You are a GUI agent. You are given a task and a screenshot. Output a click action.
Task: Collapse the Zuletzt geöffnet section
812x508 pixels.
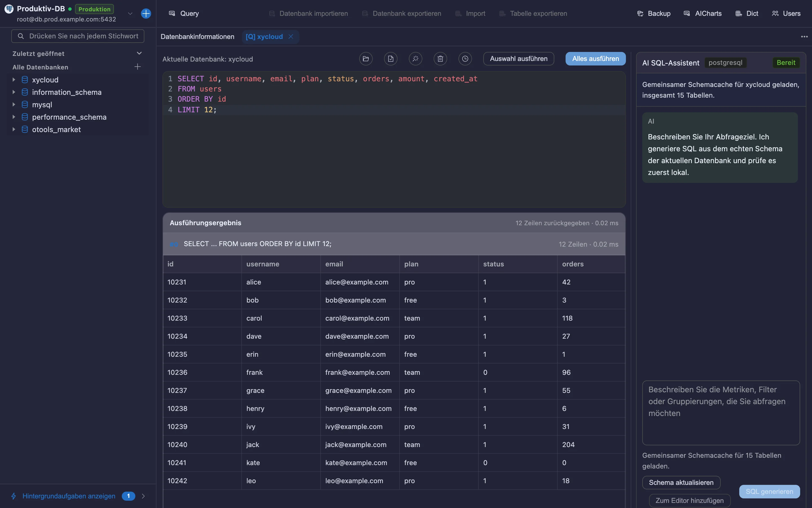tap(139, 53)
